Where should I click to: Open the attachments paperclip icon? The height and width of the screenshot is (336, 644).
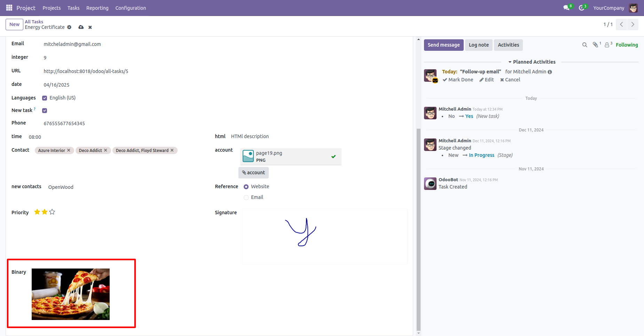(x=596, y=45)
